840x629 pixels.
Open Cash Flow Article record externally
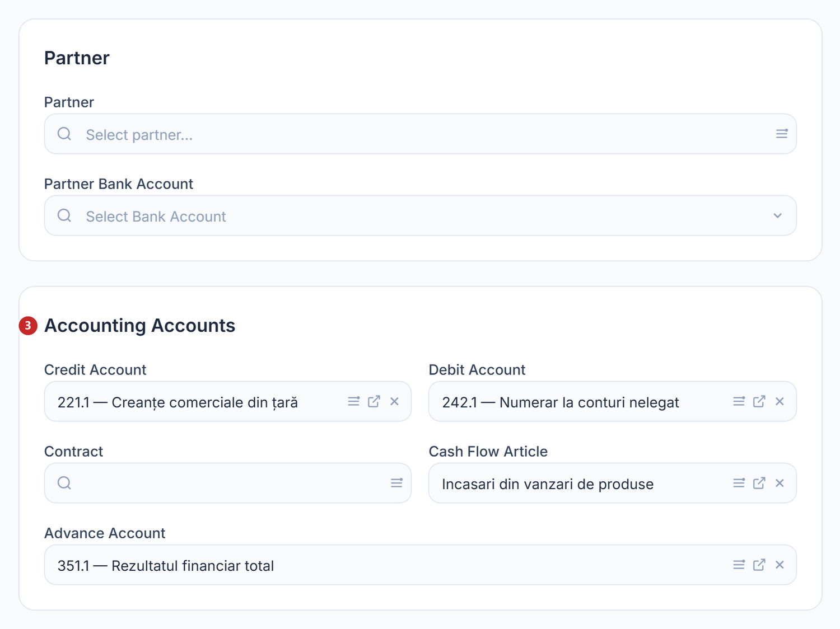759,483
